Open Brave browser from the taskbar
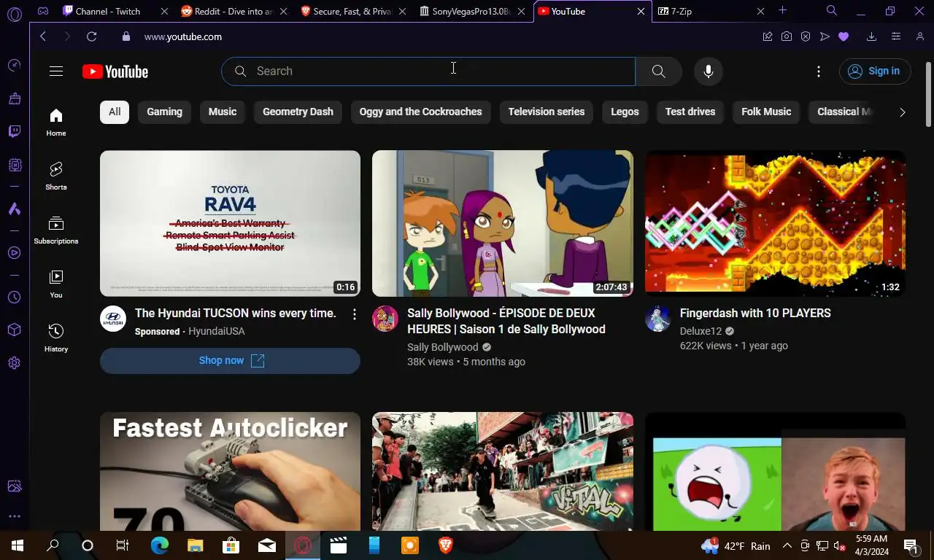Screen dimensions: 934x560 (x=445, y=545)
